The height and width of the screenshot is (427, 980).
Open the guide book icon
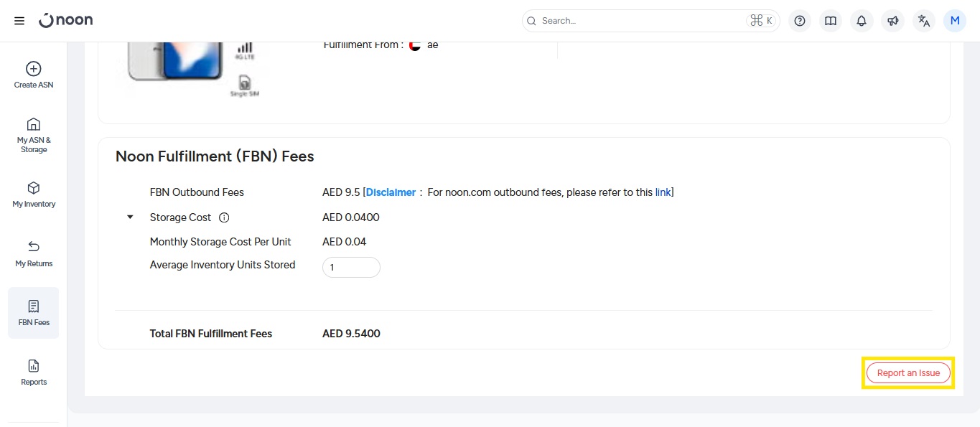831,21
